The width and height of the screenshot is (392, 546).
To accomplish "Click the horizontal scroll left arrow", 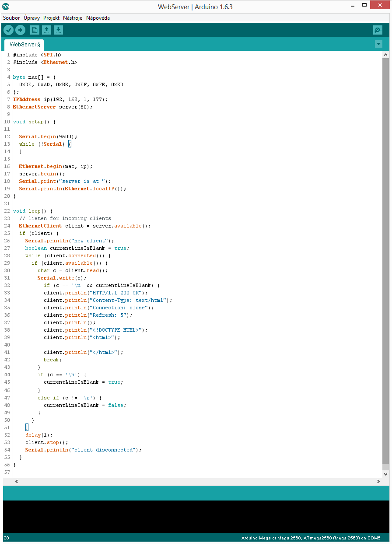I will click(x=17, y=481).
